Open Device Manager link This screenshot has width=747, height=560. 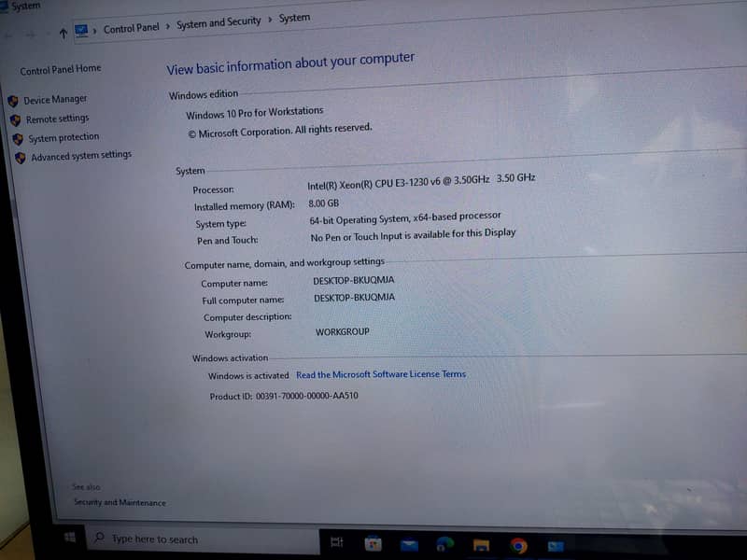[x=55, y=99]
